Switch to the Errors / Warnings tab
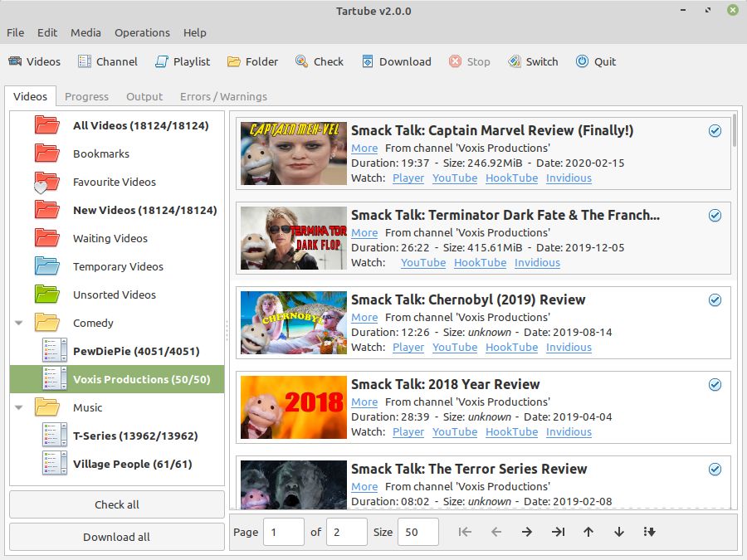Image resolution: width=747 pixels, height=560 pixels. (224, 96)
